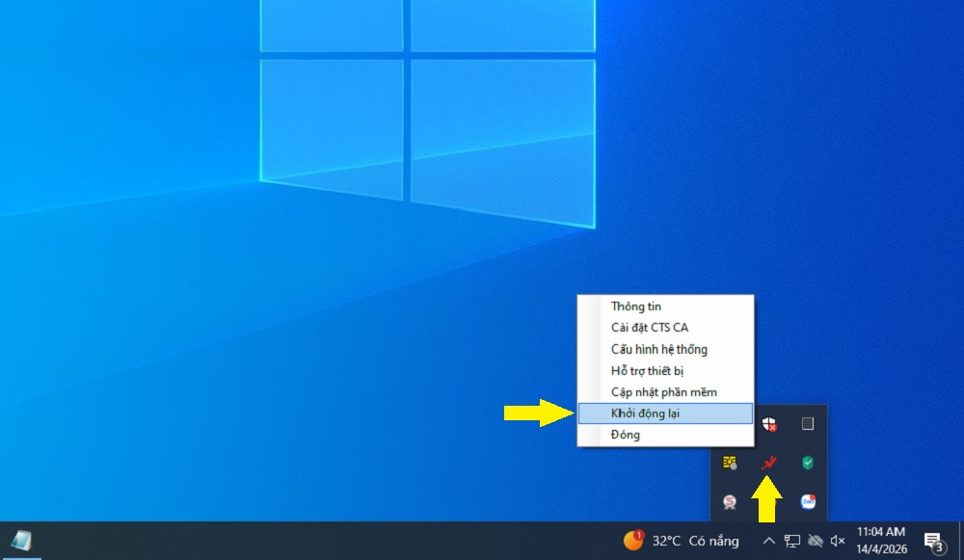The image size is (964, 560).
Task: Click the red plug tray icon
Action: (x=768, y=464)
